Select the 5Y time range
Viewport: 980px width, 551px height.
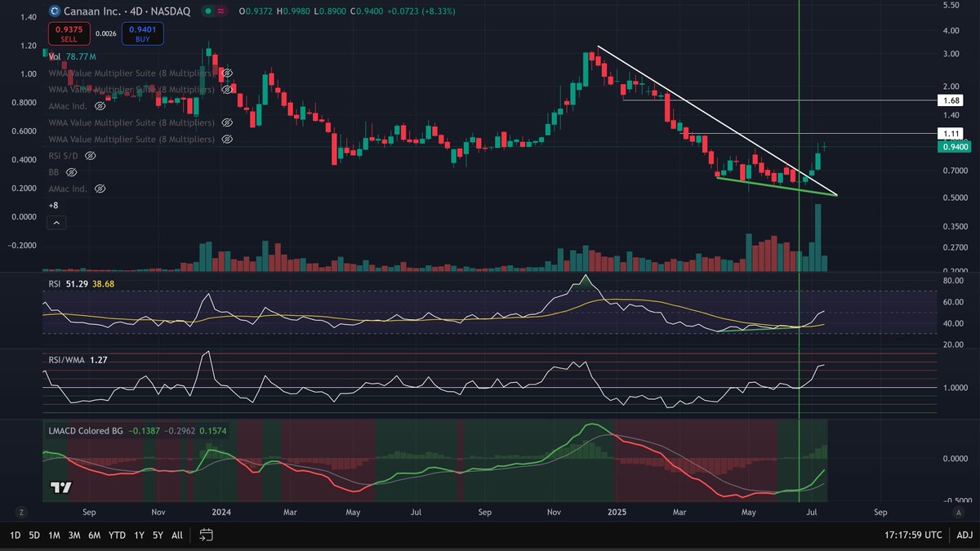tap(157, 535)
